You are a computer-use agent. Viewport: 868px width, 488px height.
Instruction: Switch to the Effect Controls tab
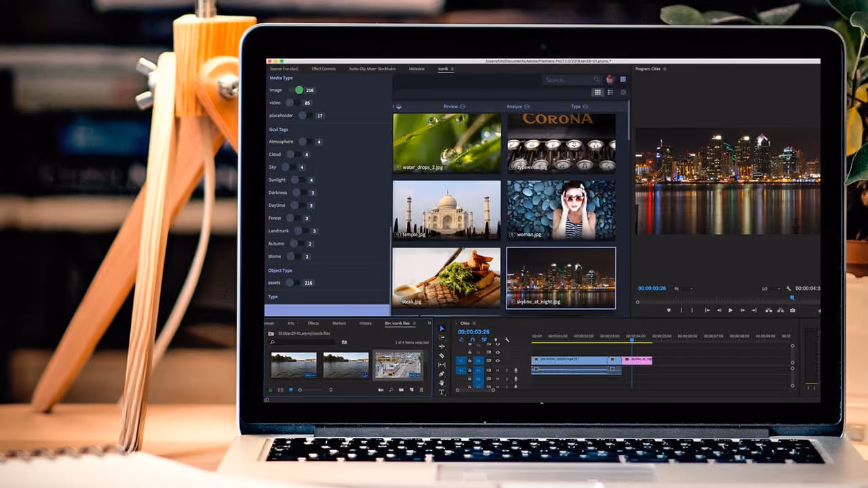(x=323, y=69)
